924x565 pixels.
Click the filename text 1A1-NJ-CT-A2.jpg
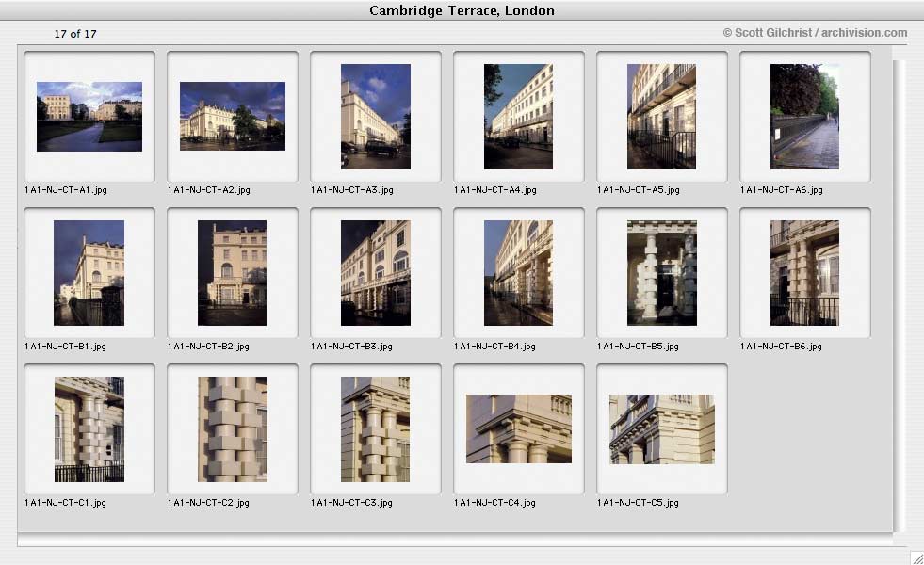pyautogui.click(x=208, y=190)
